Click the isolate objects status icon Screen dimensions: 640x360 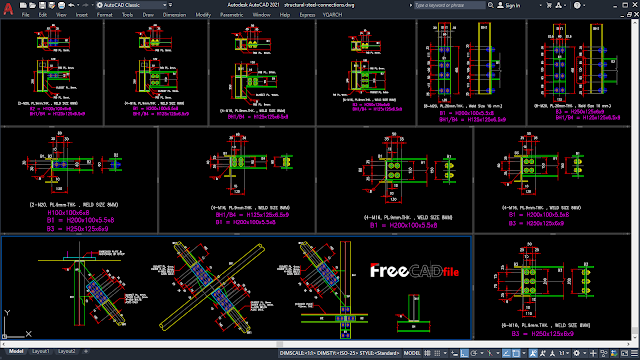click(x=604, y=353)
